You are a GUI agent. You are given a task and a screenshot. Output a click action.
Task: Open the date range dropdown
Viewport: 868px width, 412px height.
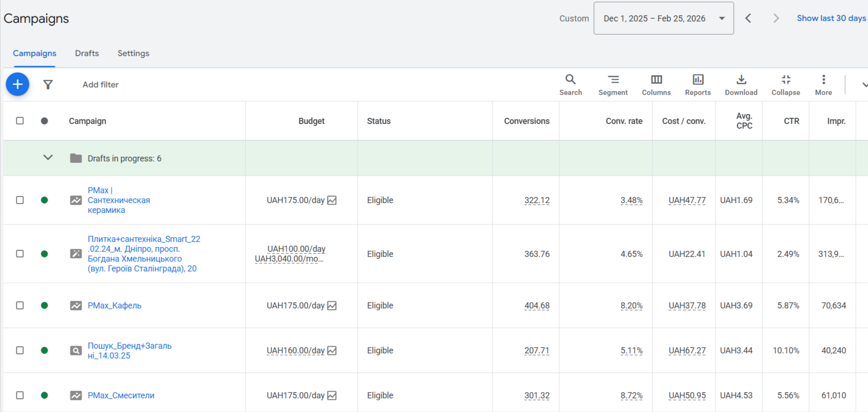point(663,18)
